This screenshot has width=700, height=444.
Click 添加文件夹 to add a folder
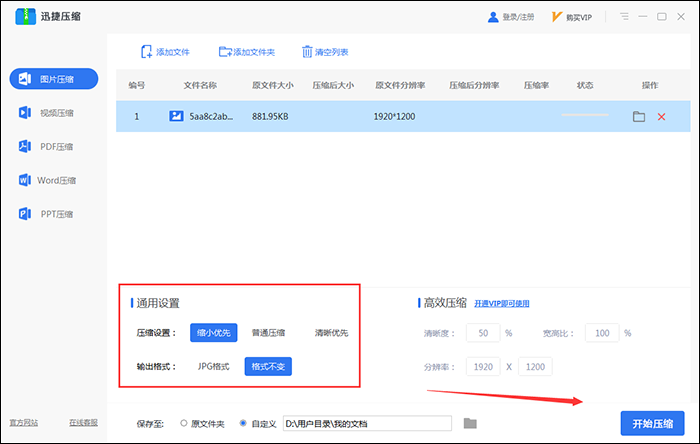[247, 52]
